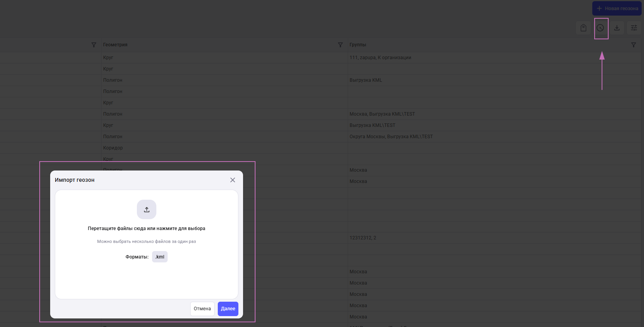This screenshot has width=644, height=327.
Task: Open the filter for the Геометрия column
Action: click(340, 45)
